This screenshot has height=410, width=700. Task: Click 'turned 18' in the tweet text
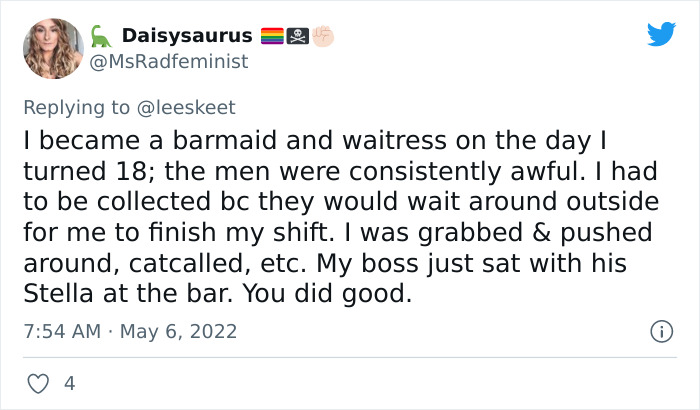point(85,172)
